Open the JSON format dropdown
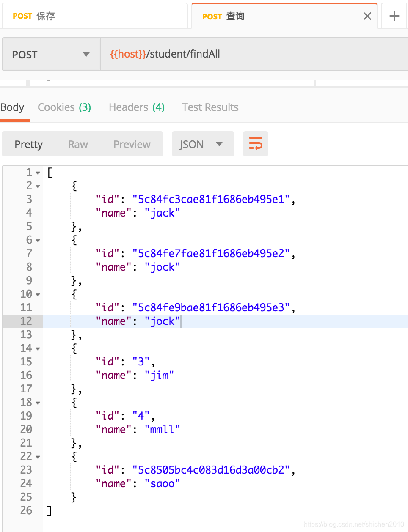Image resolution: width=408 pixels, height=532 pixels. 203,144
